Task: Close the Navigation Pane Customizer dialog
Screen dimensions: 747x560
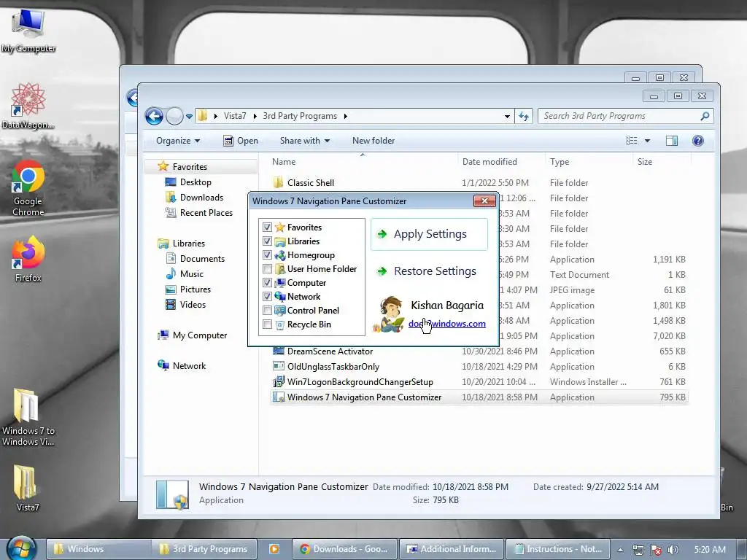Action: pos(484,201)
